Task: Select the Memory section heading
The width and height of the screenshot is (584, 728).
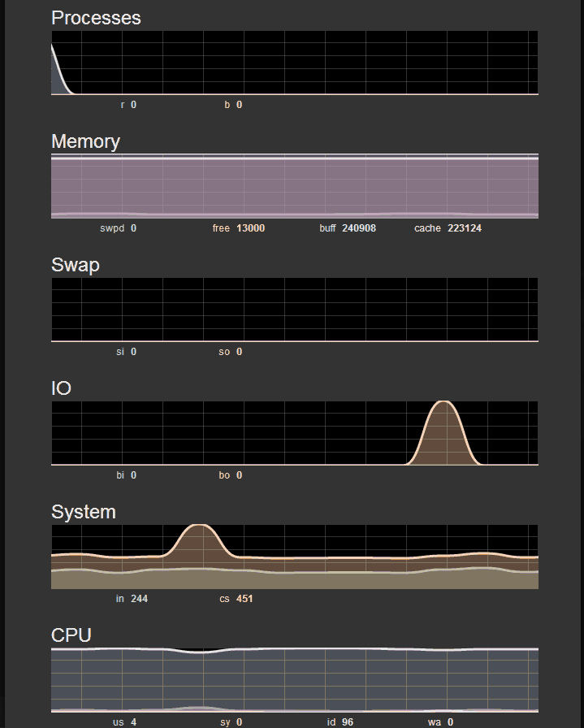Action: 85,141
